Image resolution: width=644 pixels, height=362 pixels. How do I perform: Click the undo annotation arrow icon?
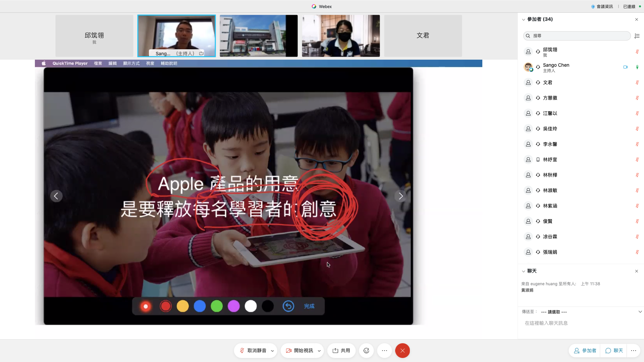pyautogui.click(x=288, y=306)
